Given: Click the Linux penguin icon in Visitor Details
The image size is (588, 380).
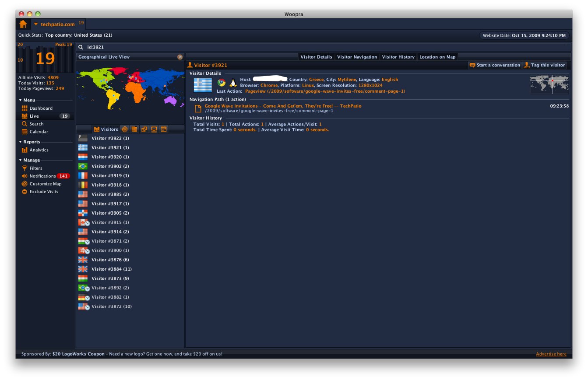Looking at the screenshot, I should [x=233, y=83].
